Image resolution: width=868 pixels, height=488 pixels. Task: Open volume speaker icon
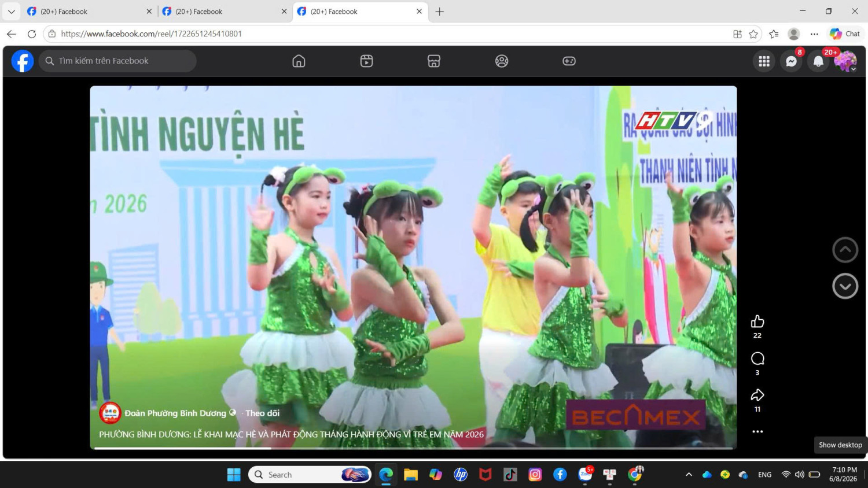[800, 475]
